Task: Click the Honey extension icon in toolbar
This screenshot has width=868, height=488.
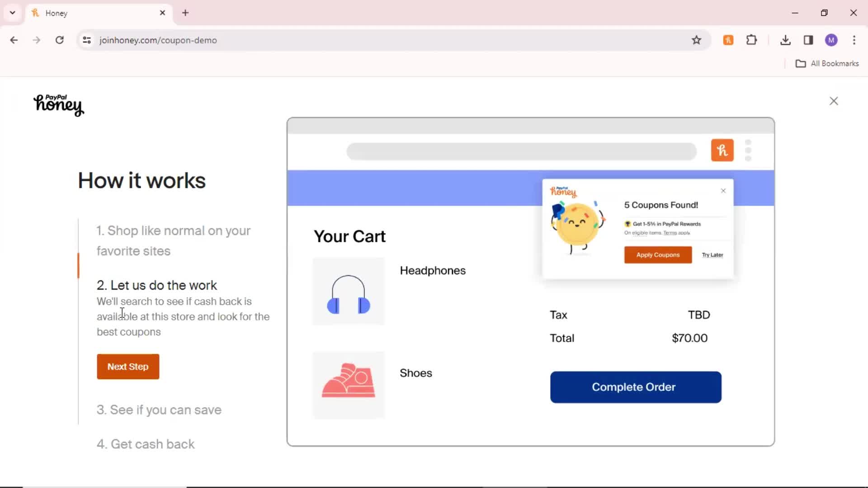Action: pos(728,40)
